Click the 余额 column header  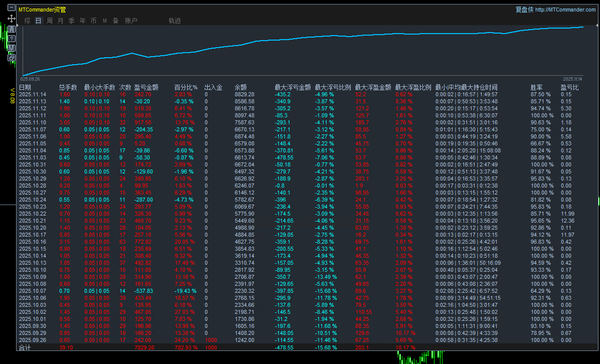[241, 88]
